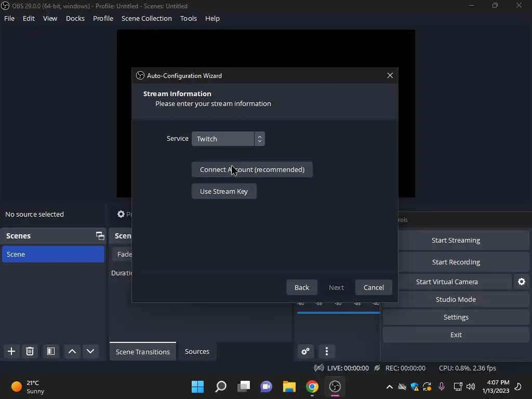
Task: Open Windows Start menu
Action: pyautogui.click(x=197, y=387)
